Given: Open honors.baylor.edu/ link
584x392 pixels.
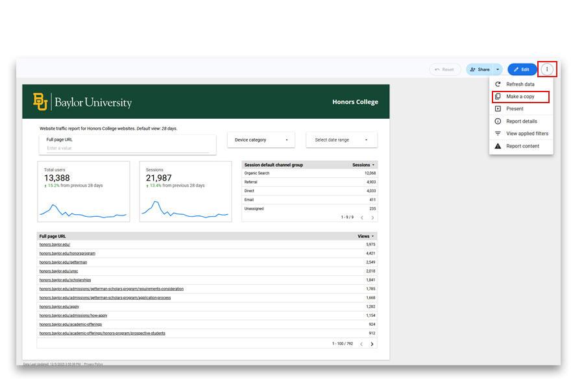Looking at the screenshot, I should coord(55,245).
